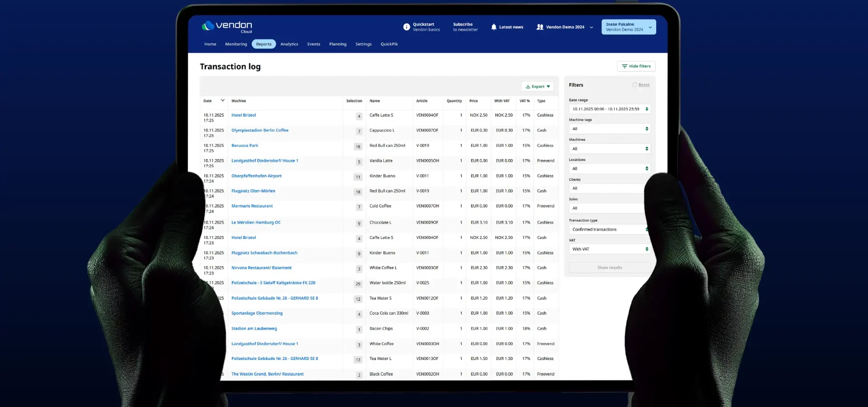Open Transaction type dropdown
Screen dimensions: 868x407
pyautogui.click(x=609, y=229)
